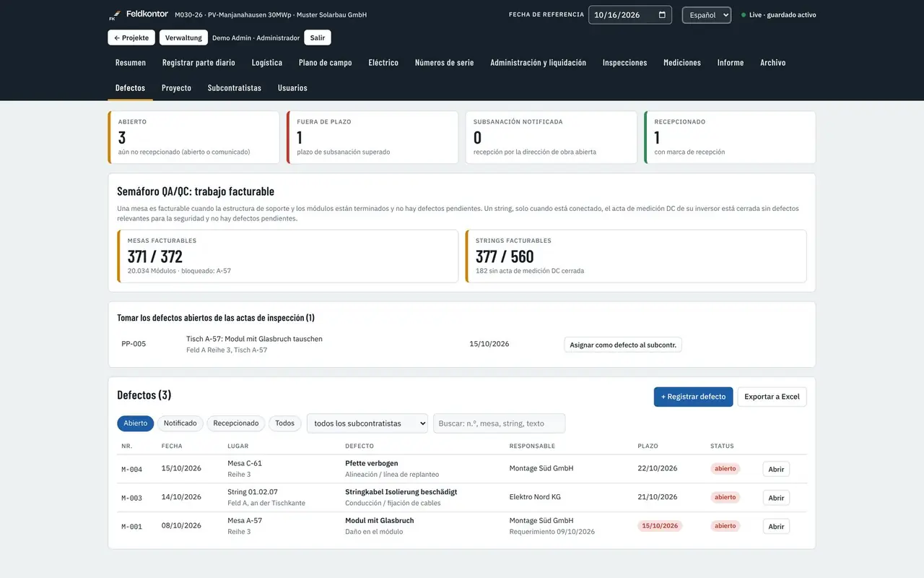This screenshot has height=578, width=924.
Task: Click the overdue 15/10/2026 deadline badge for M-001
Action: pos(660,526)
